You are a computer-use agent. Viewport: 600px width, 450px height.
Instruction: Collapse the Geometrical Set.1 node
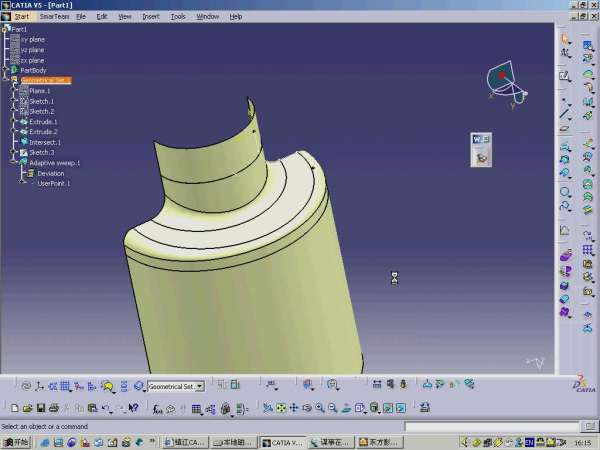pos(13,80)
